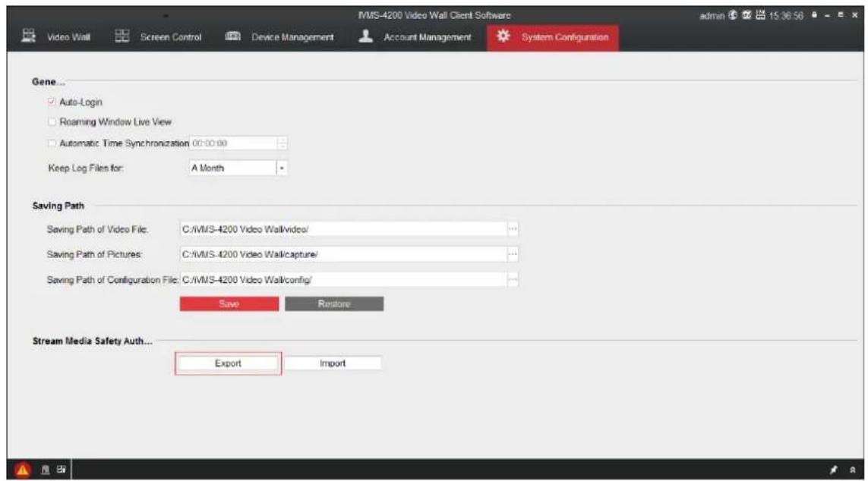Expand the bottom panel with double chevron
The width and height of the screenshot is (868, 481).
pyautogui.click(x=853, y=470)
